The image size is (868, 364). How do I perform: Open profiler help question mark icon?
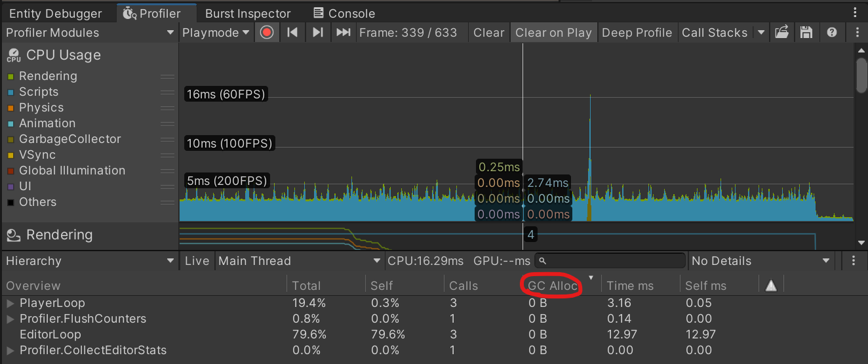click(832, 33)
